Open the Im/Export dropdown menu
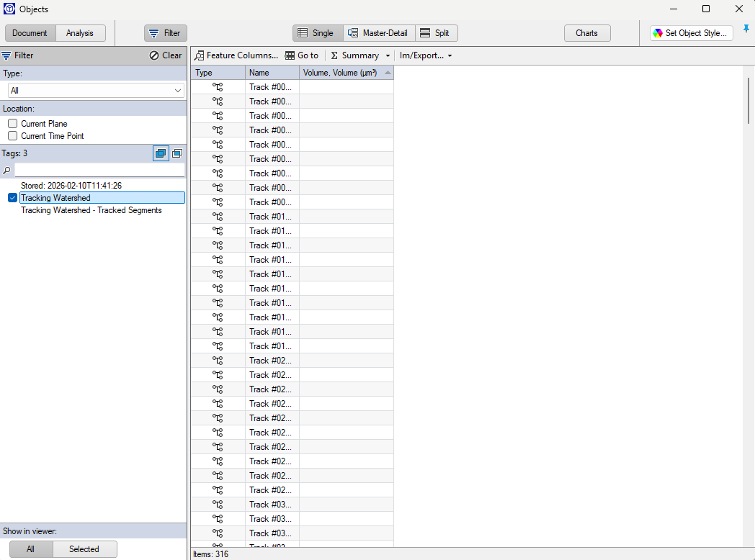 click(x=425, y=55)
